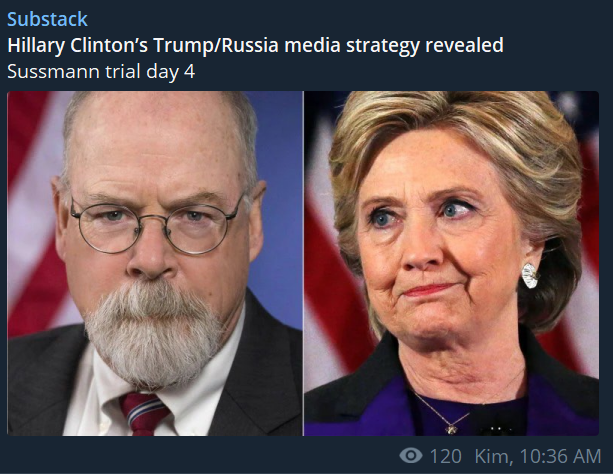Click the eye views icon
The height and width of the screenshot is (474, 613).
click(411, 455)
